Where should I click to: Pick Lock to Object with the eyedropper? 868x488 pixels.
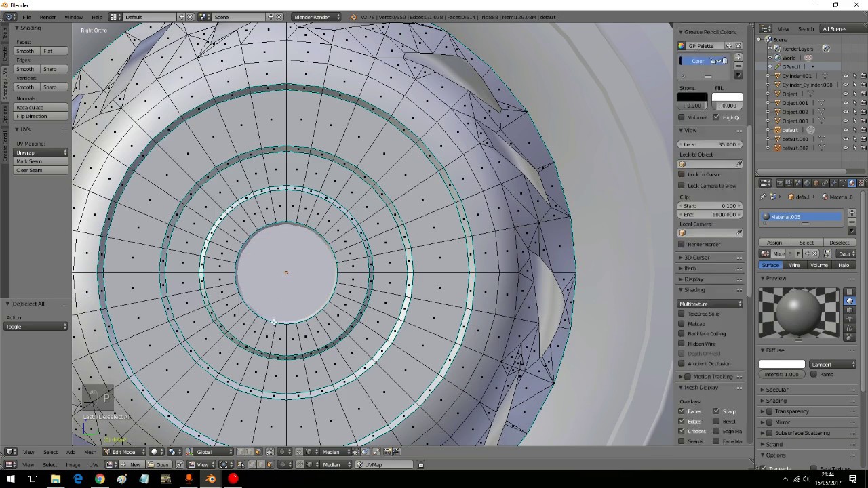point(738,164)
